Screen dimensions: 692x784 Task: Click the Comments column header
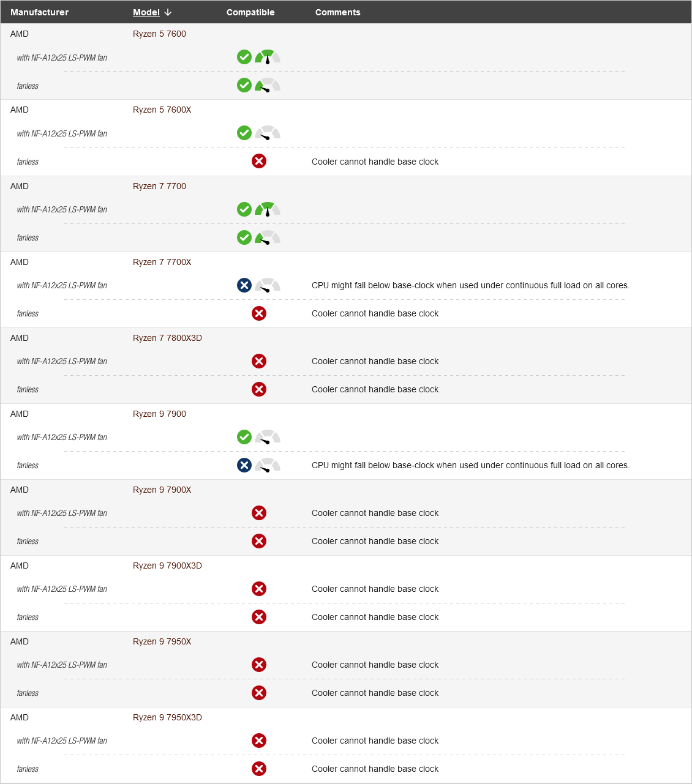coord(338,12)
